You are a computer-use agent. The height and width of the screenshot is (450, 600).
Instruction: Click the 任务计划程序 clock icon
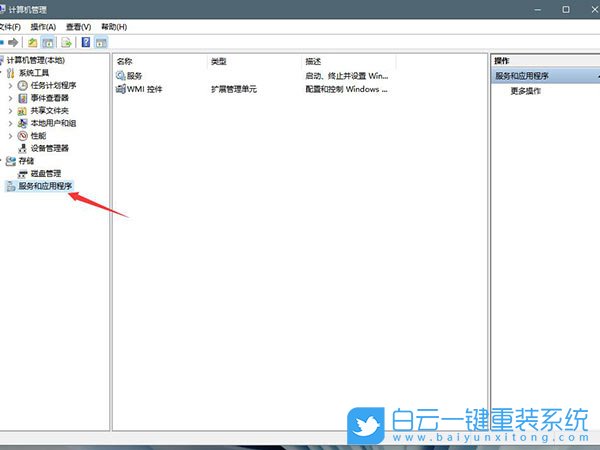[x=23, y=85]
